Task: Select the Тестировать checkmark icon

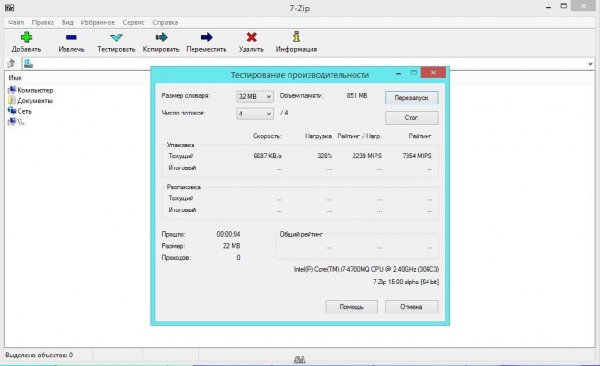Action: tap(116, 38)
